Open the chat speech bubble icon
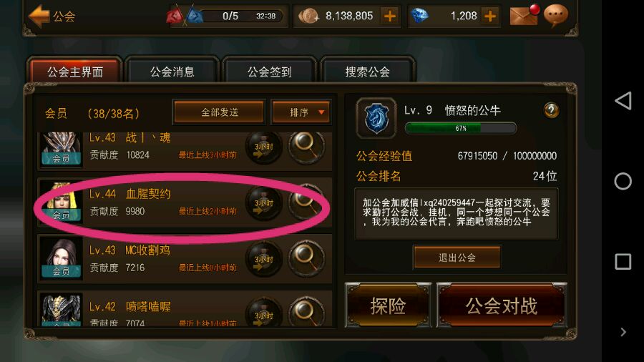The height and width of the screenshot is (362, 644). (556, 15)
